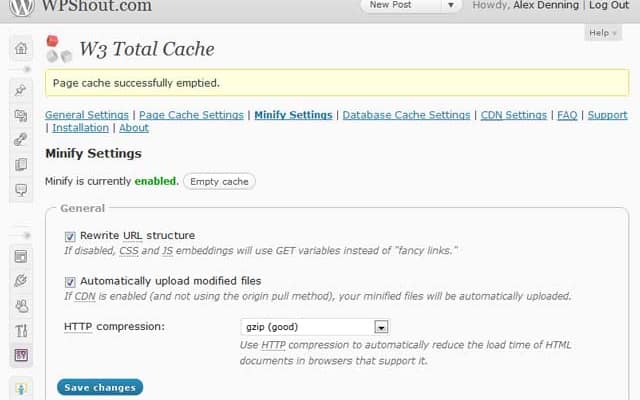Open the Comments bubble icon in sidebar
Screen dimensions: 640x400
click(x=21, y=190)
